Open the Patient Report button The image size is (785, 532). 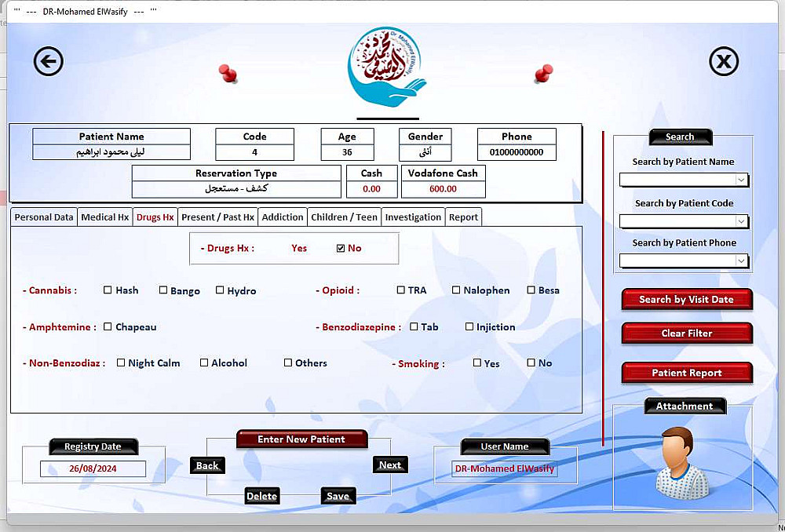(x=686, y=373)
